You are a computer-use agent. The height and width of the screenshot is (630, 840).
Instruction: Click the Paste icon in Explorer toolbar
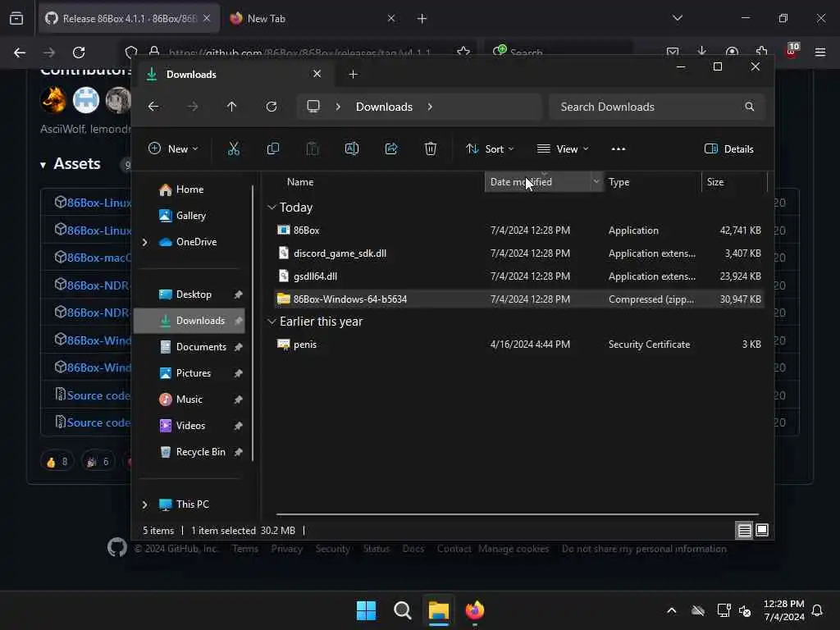click(313, 149)
